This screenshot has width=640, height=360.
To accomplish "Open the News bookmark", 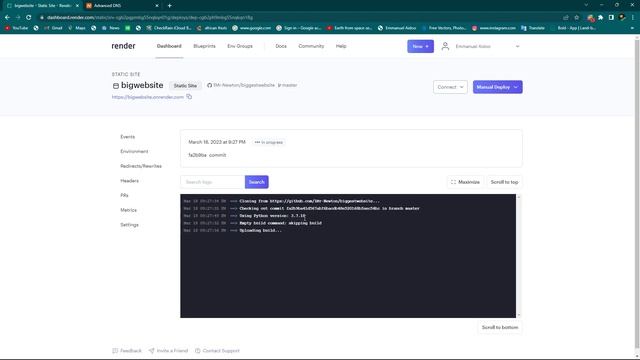I will [x=111, y=28].
